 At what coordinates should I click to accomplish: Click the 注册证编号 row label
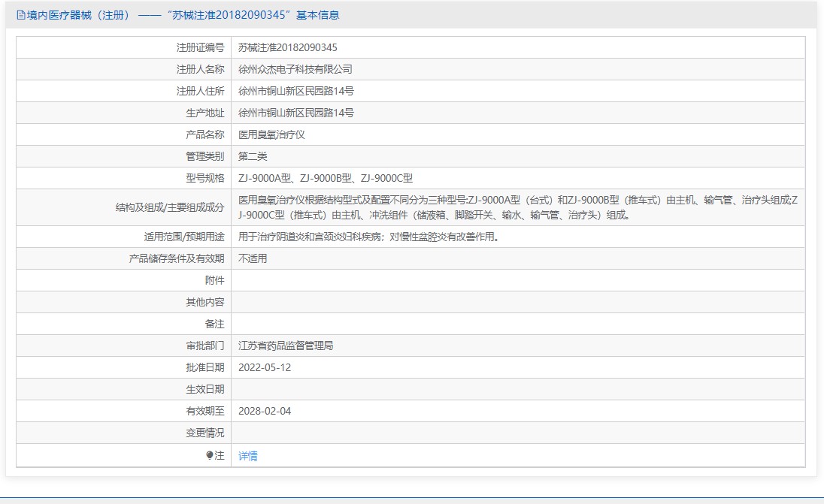pos(200,47)
